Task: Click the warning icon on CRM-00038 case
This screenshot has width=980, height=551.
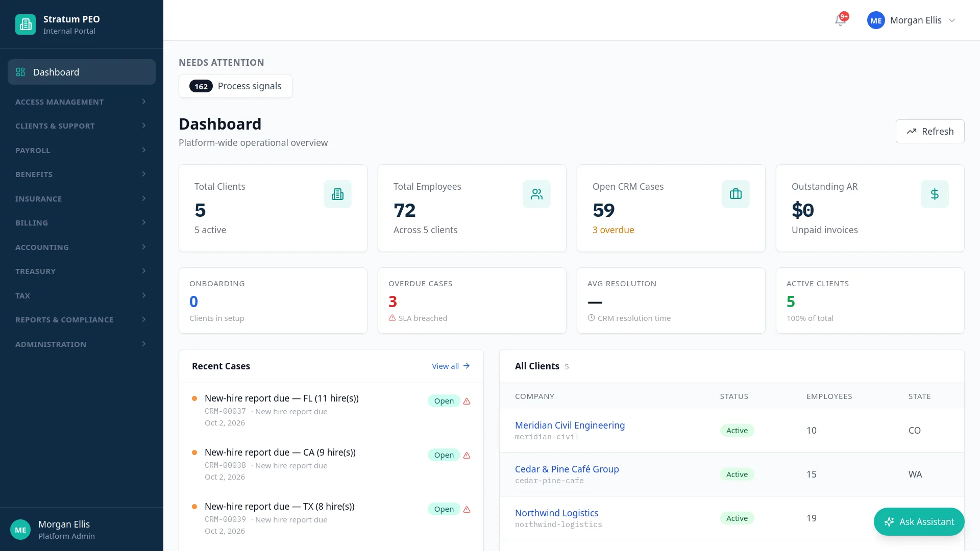Action: [x=467, y=455]
